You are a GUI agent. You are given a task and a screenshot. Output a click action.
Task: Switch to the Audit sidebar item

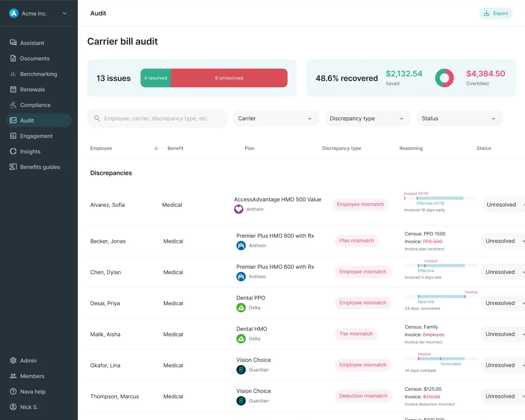pyautogui.click(x=27, y=120)
